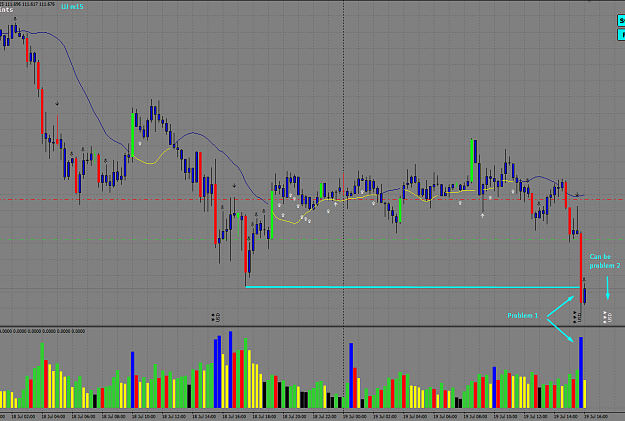The height and width of the screenshot is (421, 625).
Task: Click the long red final drop candle
Action: pyautogui.click(x=581, y=269)
